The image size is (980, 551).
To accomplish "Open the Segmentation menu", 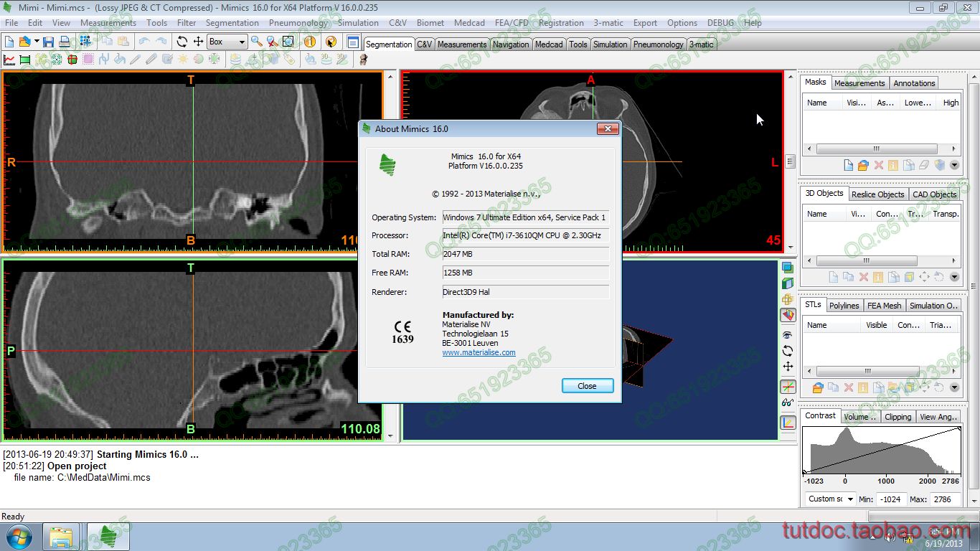I will pyautogui.click(x=232, y=23).
